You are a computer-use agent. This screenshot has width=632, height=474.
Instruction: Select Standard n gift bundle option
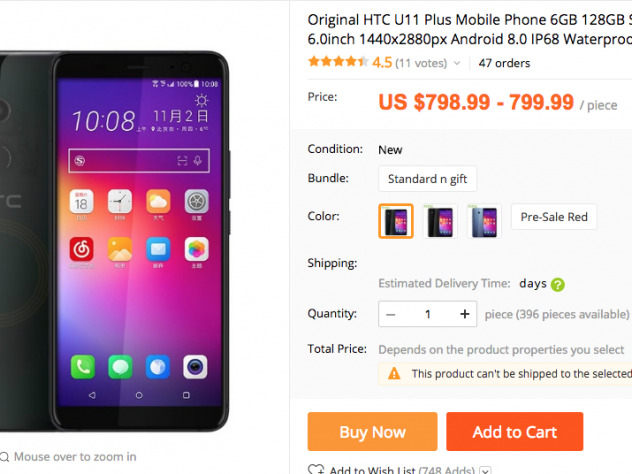(x=427, y=179)
